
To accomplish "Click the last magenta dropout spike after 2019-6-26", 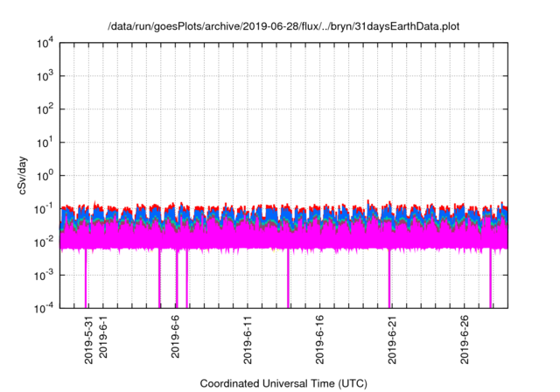I will click(x=490, y=278).
